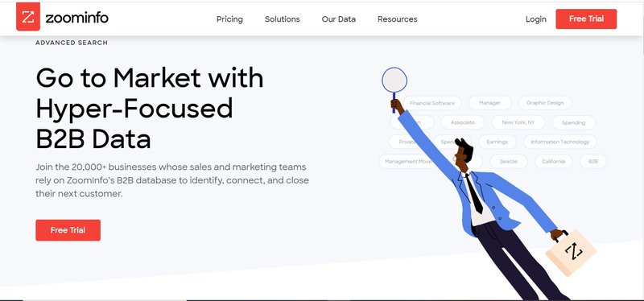Image resolution: width=644 pixels, height=301 pixels.
Task: Select the Graphic Design tag
Action: [x=545, y=103]
